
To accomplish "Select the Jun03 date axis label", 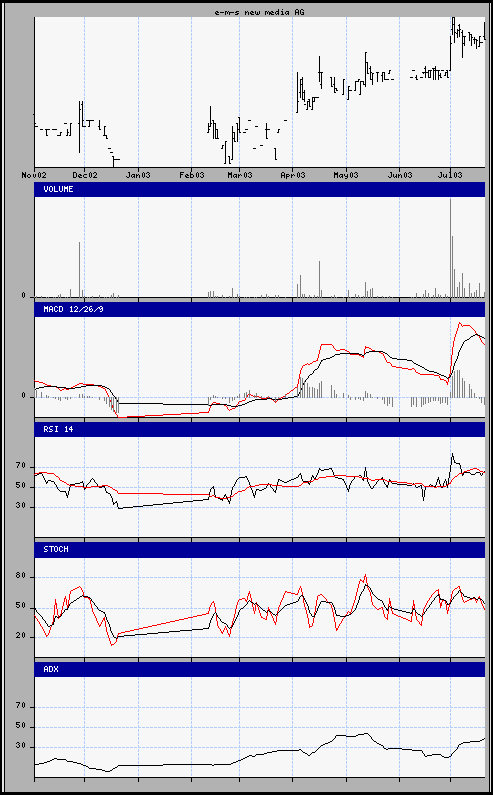I will [400, 175].
